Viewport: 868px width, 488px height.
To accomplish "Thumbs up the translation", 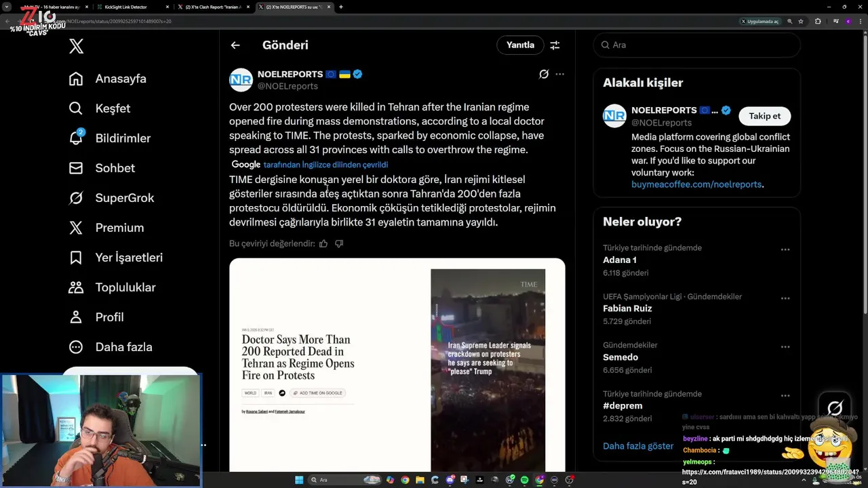I will click(323, 243).
